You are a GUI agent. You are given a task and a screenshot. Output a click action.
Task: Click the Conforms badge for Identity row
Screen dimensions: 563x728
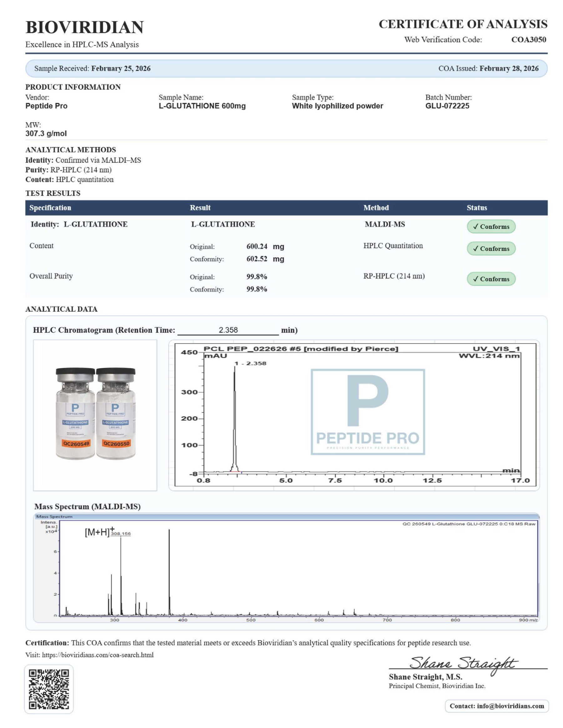(x=491, y=226)
